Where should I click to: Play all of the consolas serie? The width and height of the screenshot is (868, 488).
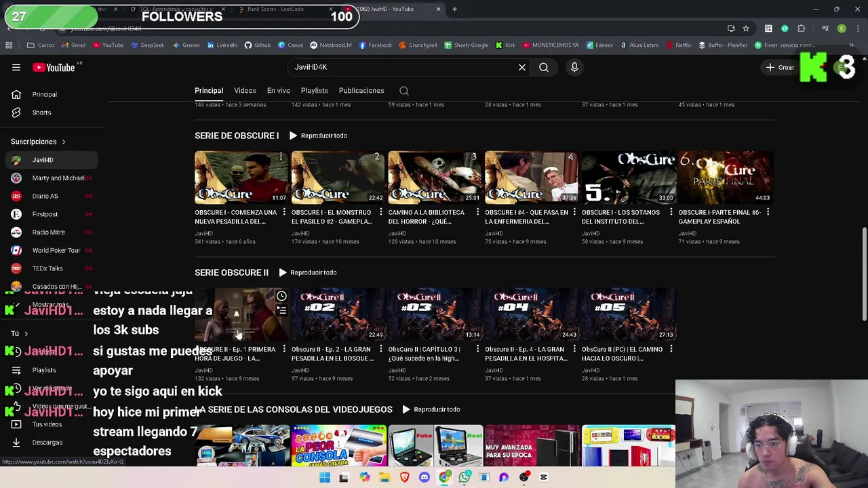point(431,409)
